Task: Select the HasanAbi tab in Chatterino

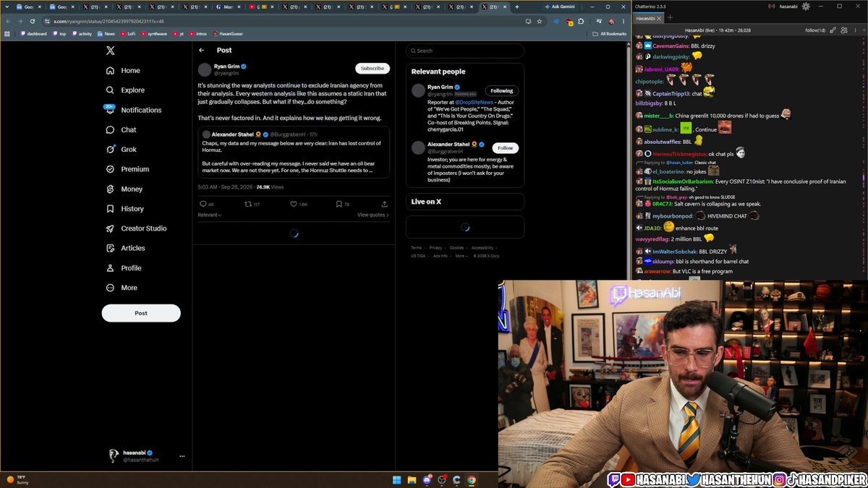Action: click(x=647, y=17)
